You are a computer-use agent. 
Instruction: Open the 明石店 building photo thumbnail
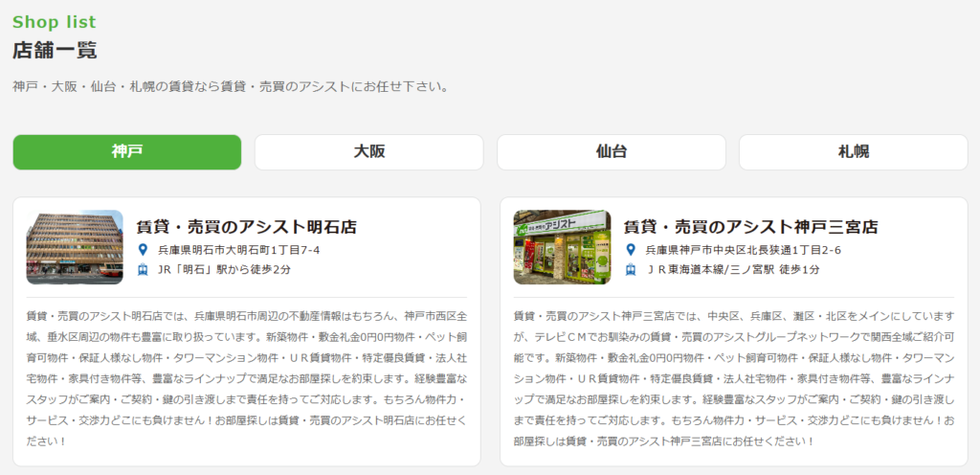pos(75,247)
